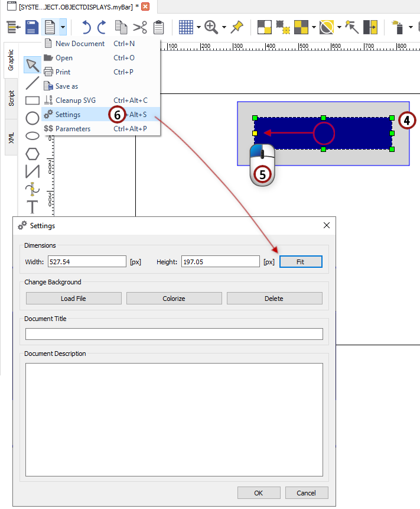Click the Save floppy disk icon

click(x=32, y=27)
